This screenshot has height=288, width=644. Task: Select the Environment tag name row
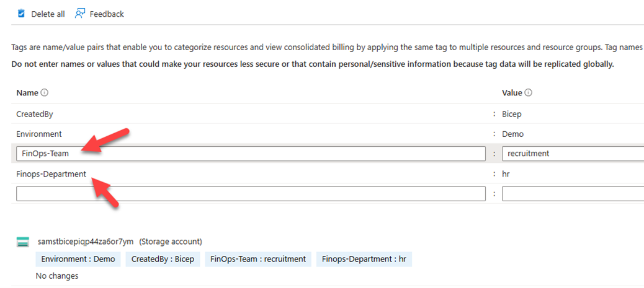(39, 134)
